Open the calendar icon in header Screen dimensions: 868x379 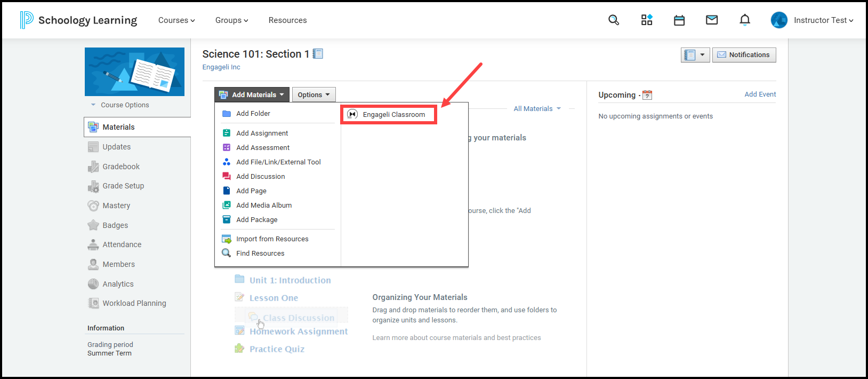point(679,20)
